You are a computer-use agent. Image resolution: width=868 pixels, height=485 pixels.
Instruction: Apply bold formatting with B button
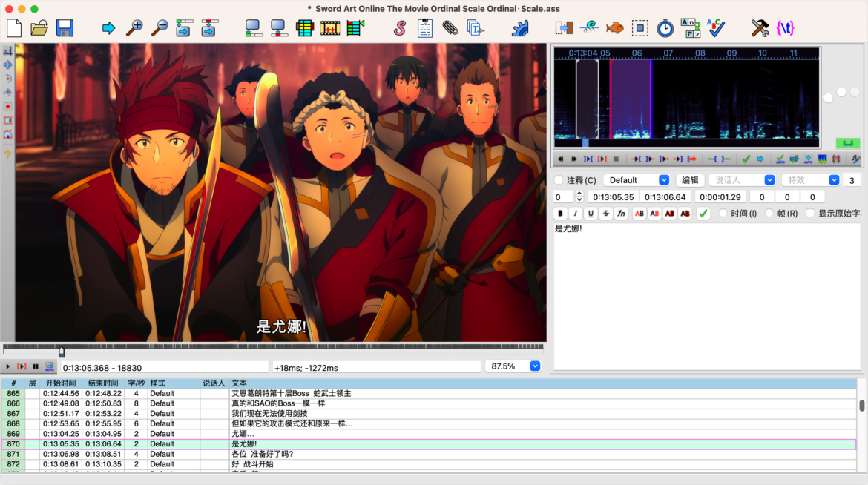560,213
